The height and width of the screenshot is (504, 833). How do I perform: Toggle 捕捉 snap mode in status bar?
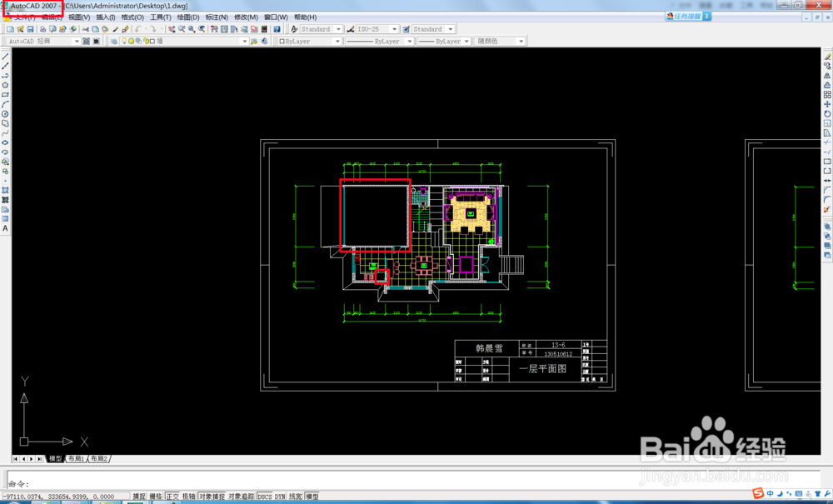point(139,497)
